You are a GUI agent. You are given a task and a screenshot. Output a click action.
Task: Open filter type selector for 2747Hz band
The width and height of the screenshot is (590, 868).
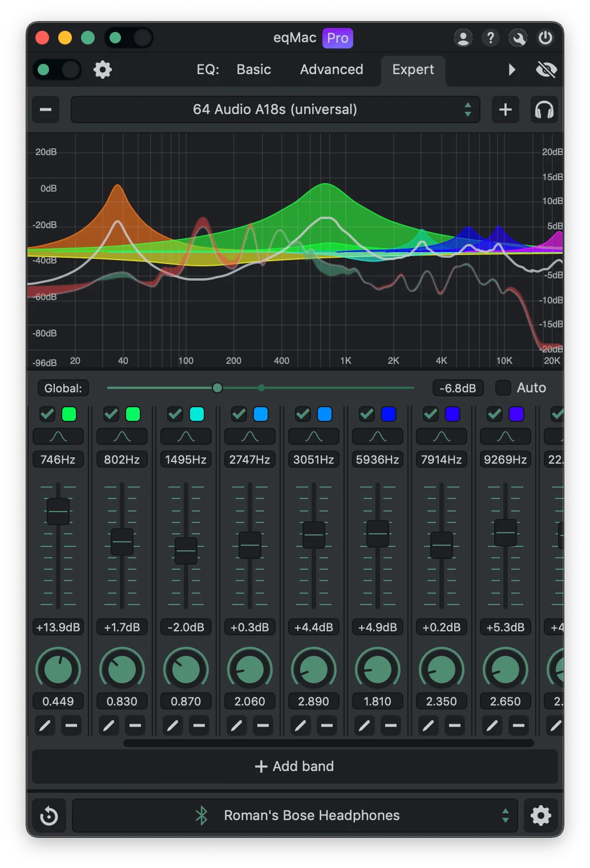pos(250,437)
